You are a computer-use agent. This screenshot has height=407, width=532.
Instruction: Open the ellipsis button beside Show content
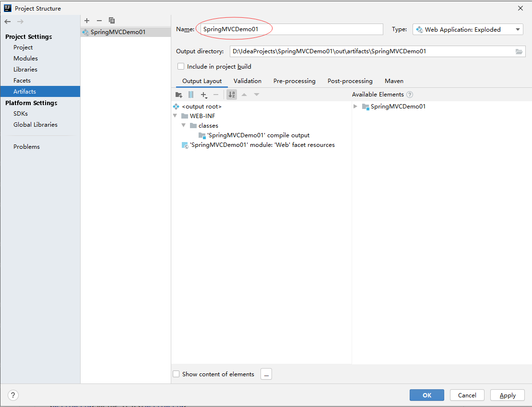(x=266, y=374)
